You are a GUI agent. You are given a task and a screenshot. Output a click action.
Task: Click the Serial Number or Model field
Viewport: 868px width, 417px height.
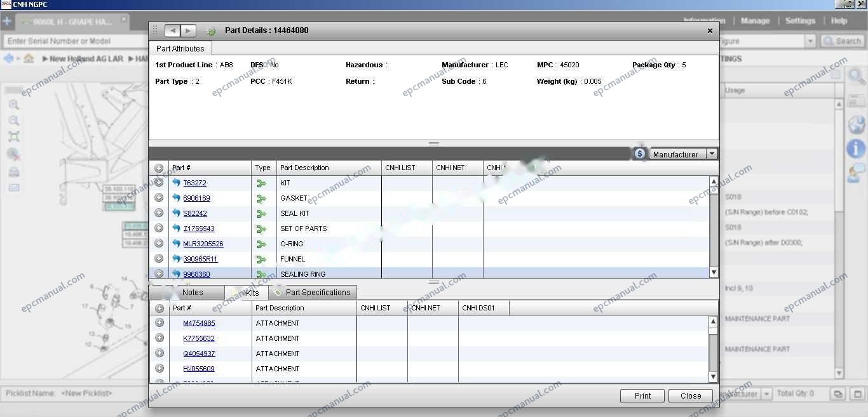point(75,41)
